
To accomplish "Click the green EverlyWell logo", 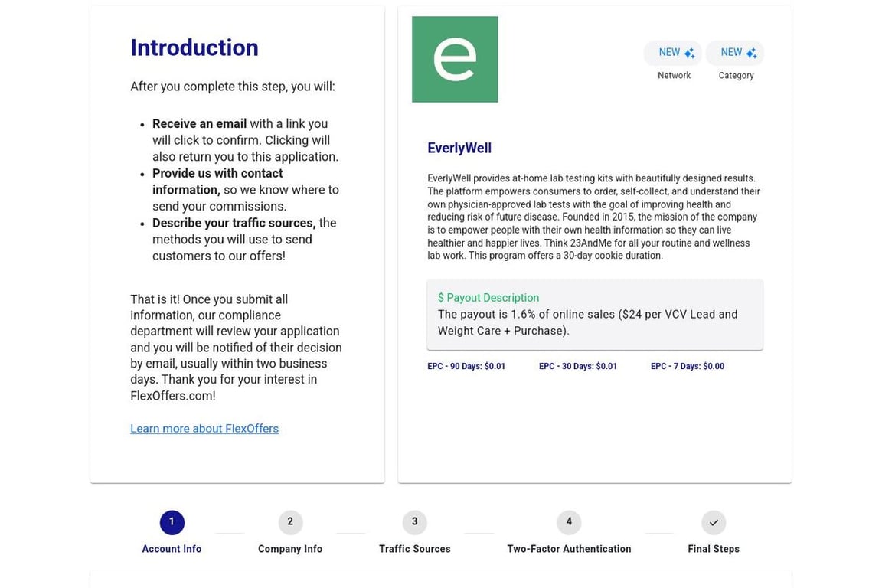I will pyautogui.click(x=455, y=59).
